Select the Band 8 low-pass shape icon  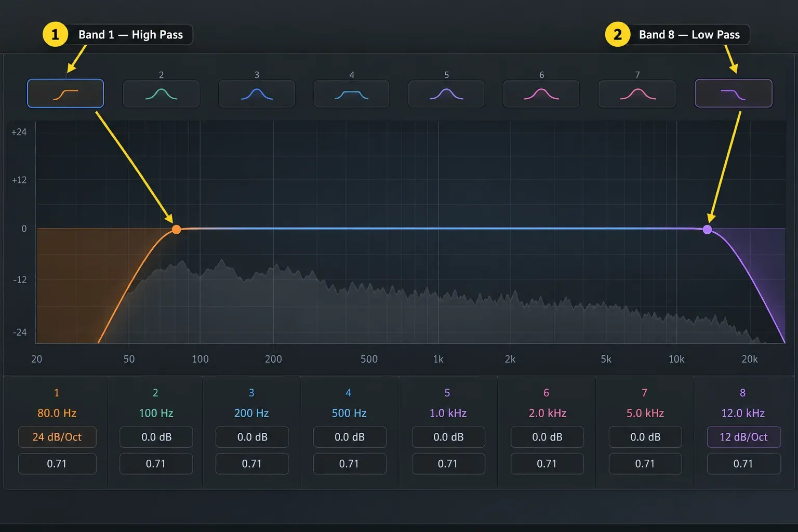point(734,94)
